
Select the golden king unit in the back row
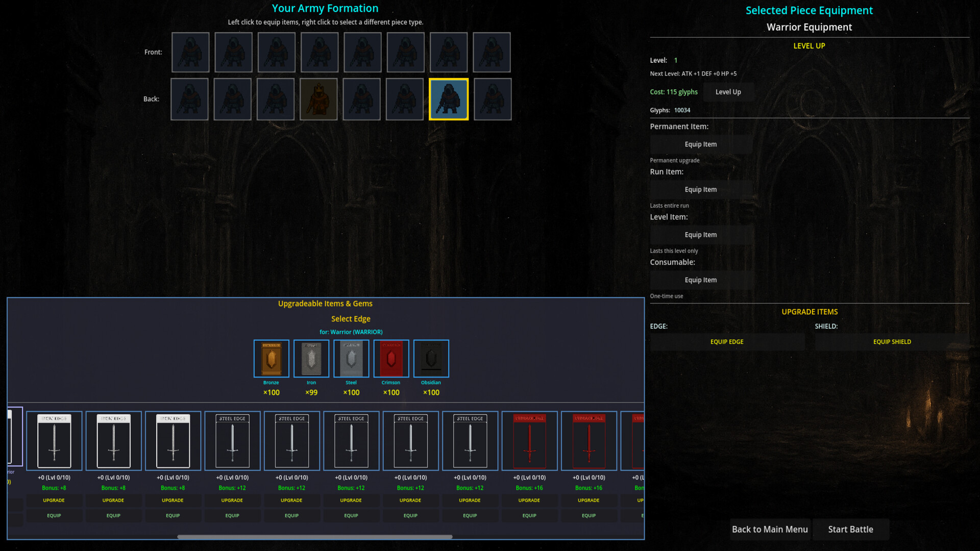(x=318, y=98)
